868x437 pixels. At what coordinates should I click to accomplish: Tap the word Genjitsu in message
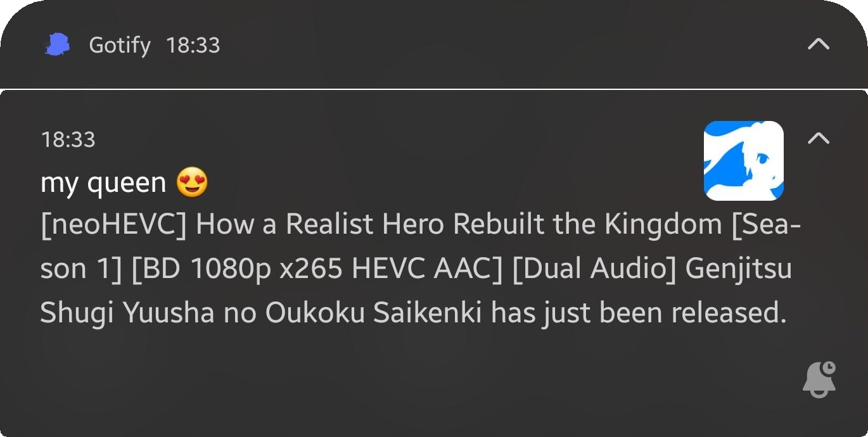coord(739,270)
